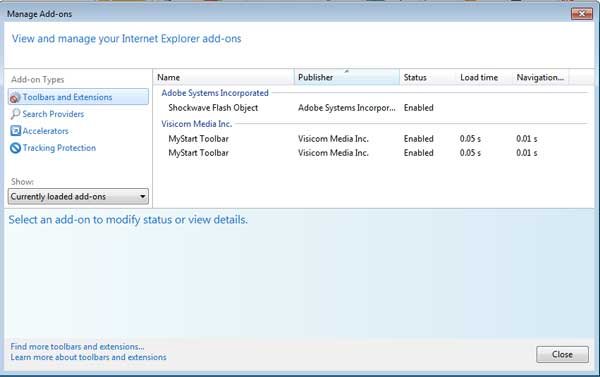Viewport: 600px width, 377px height.
Task: Click the Adobe Systems Incorporated group header
Action: pyautogui.click(x=215, y=93)
